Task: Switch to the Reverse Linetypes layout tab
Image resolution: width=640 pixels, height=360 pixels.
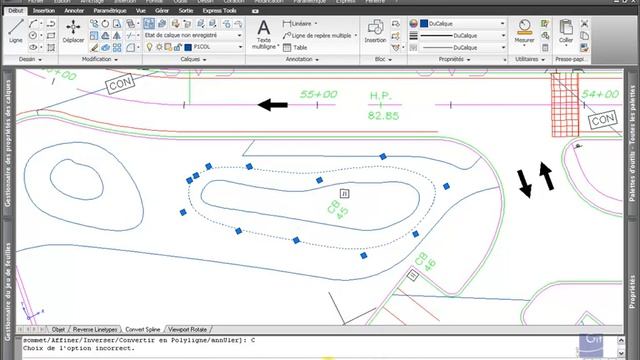Action: [x=95, y=329]
